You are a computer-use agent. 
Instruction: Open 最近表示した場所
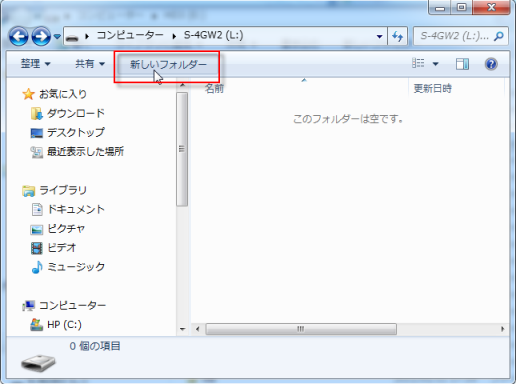(x=85, y=152)
